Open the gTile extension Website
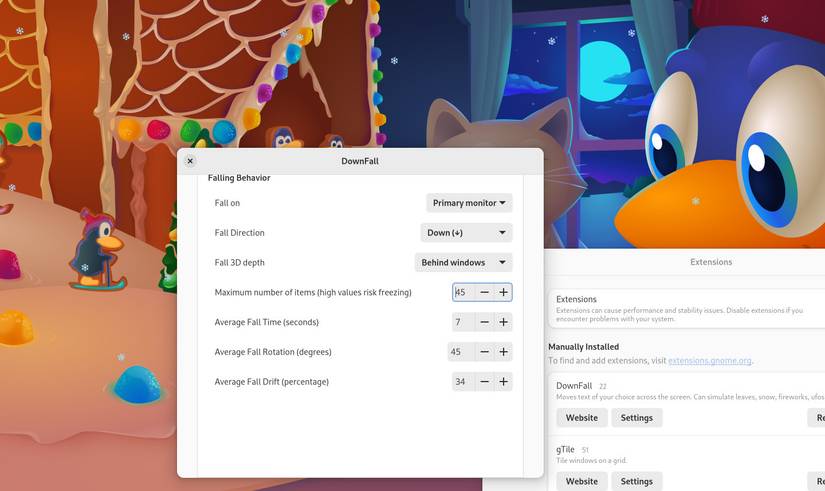Viewport: 825px width, 491px height. click(x=582, y=481)
